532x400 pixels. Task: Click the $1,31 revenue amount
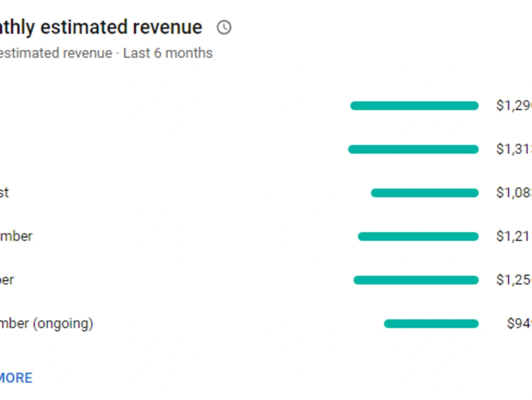pyautogui.click(x=514, y=149)
